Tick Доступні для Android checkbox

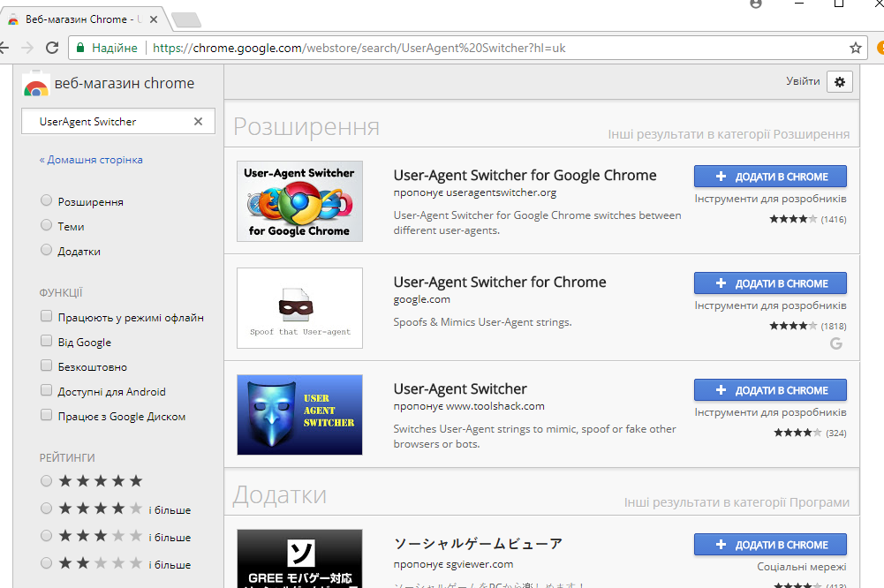(47, 391)
